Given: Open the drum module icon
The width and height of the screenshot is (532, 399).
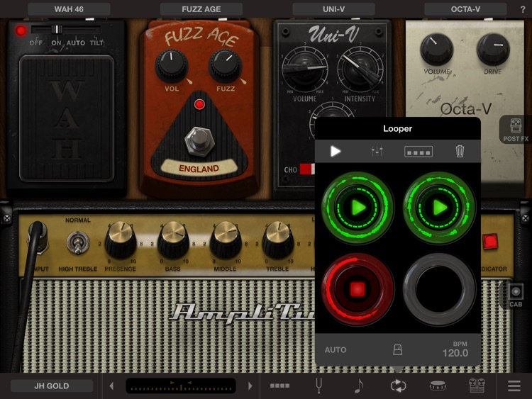Looking at the screenshot, I should tap(438, 386).
